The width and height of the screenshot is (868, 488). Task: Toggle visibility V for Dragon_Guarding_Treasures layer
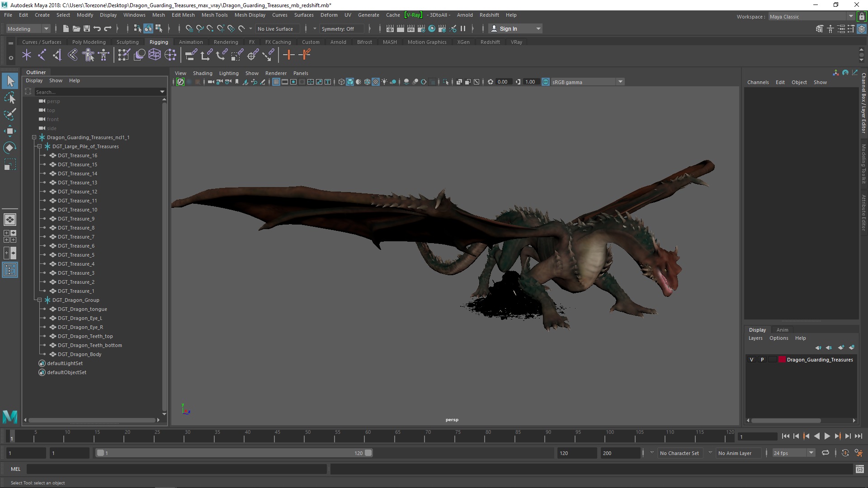[751, 359]
